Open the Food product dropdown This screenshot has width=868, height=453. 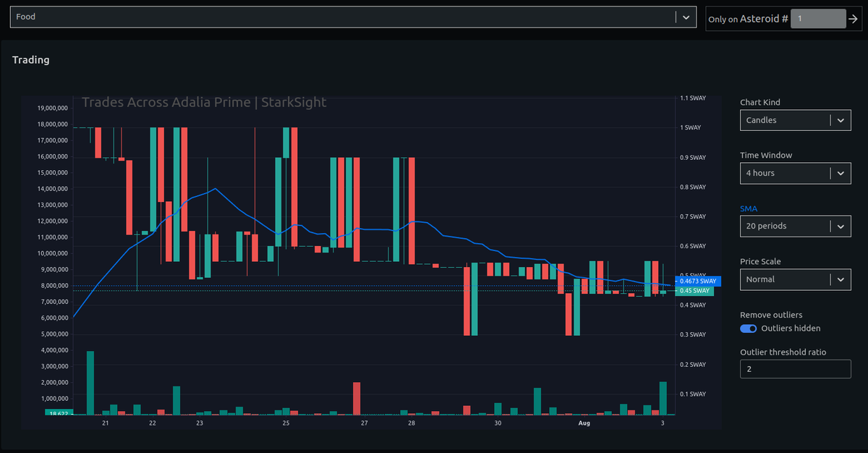click(x=353, y=17)
